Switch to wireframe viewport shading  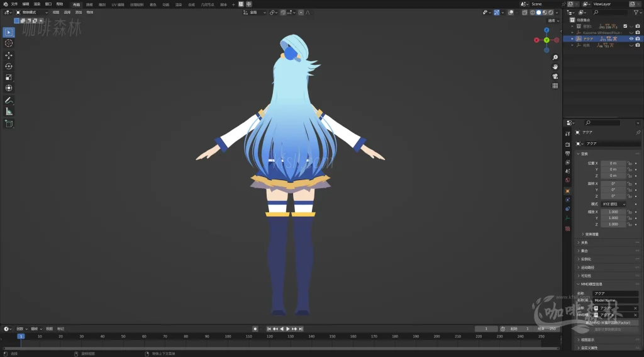533,13
